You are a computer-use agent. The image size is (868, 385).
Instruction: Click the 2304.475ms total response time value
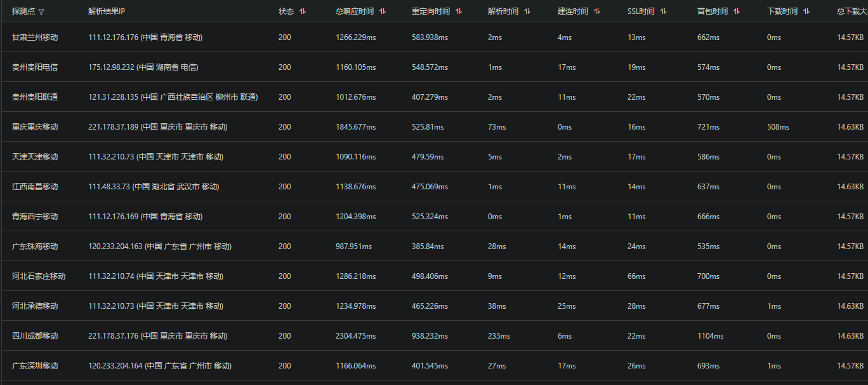click(x=355, y=336)
